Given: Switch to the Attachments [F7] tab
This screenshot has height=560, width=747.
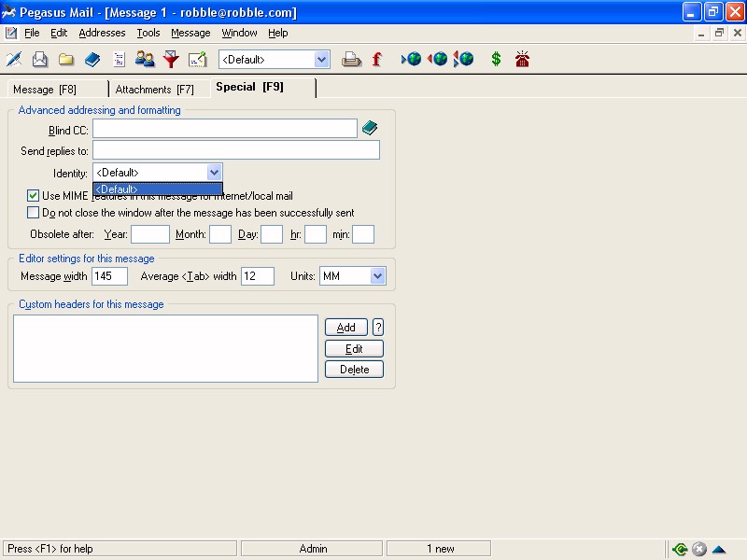Looking at the screenshot, I should [160, 90].
